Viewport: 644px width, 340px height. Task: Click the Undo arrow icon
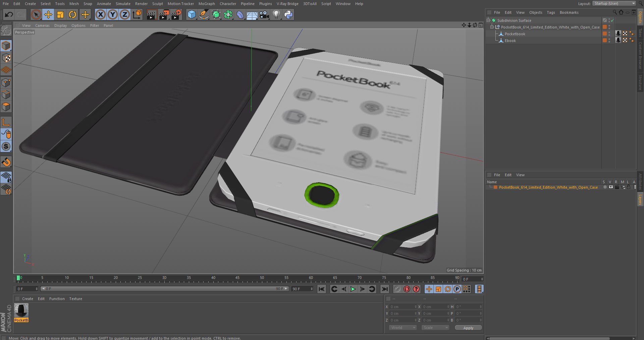tap(9, 14)
